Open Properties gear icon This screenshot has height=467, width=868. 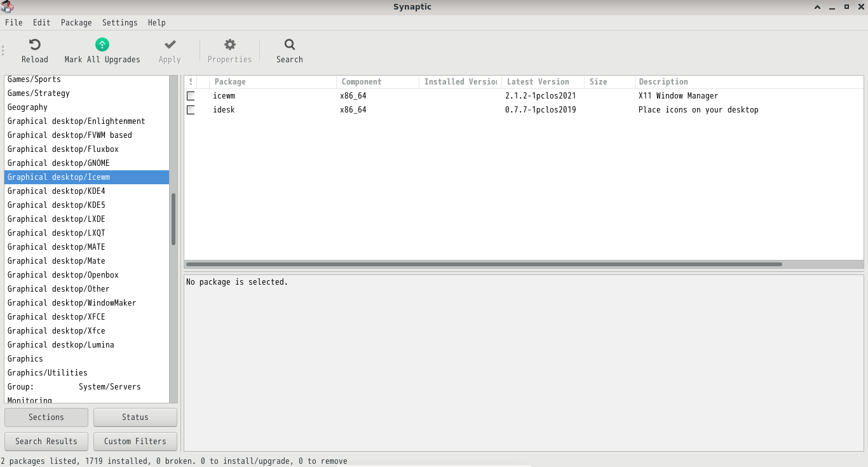230,44
